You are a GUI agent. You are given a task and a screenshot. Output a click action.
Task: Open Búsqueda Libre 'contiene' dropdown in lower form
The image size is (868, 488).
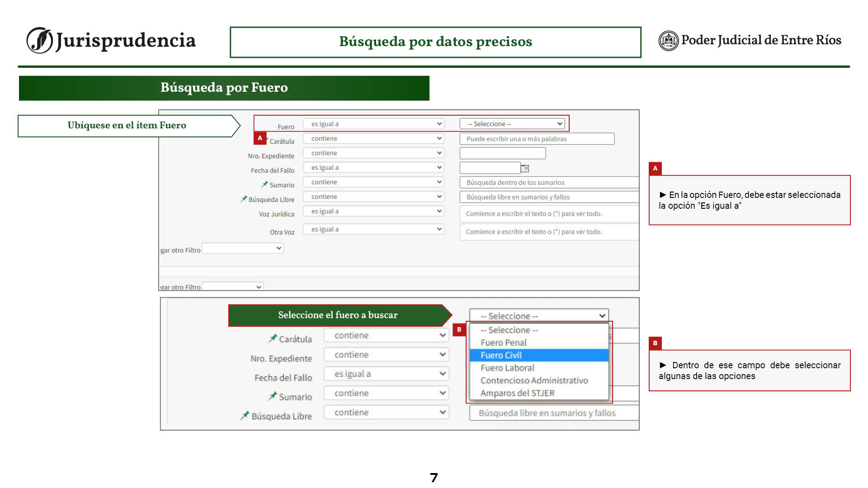tap(387, 412)
